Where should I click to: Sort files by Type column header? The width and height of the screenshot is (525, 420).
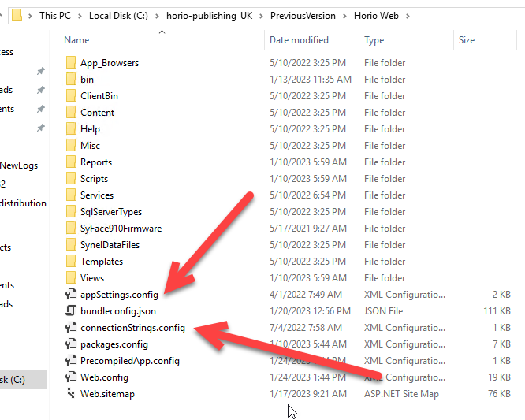point(374,40)
